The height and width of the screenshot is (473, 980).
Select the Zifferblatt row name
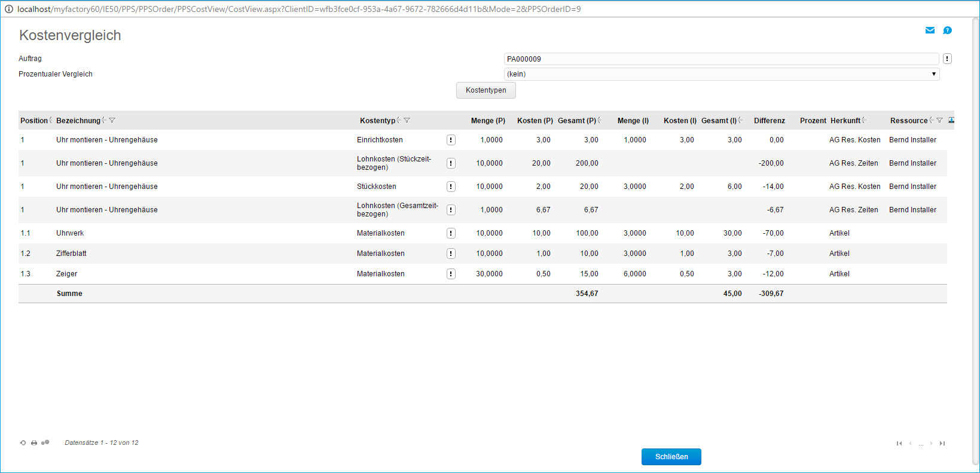(x=71, y=254)
